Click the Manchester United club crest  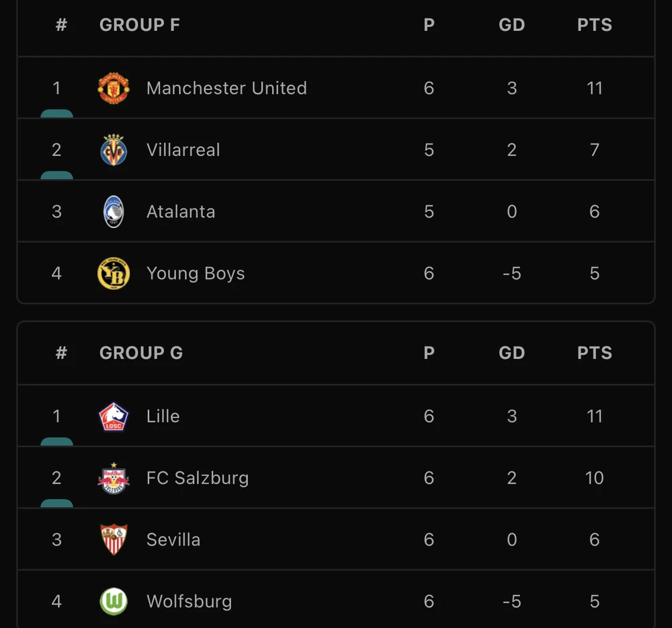[114, 88]
